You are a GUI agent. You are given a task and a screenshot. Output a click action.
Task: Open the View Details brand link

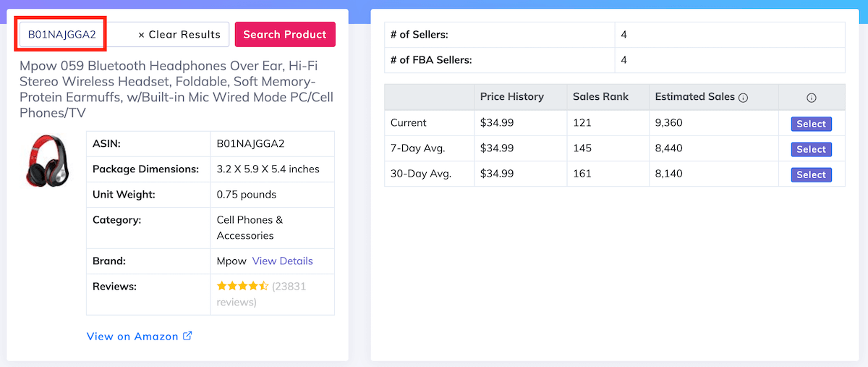[x=283, y=261]
